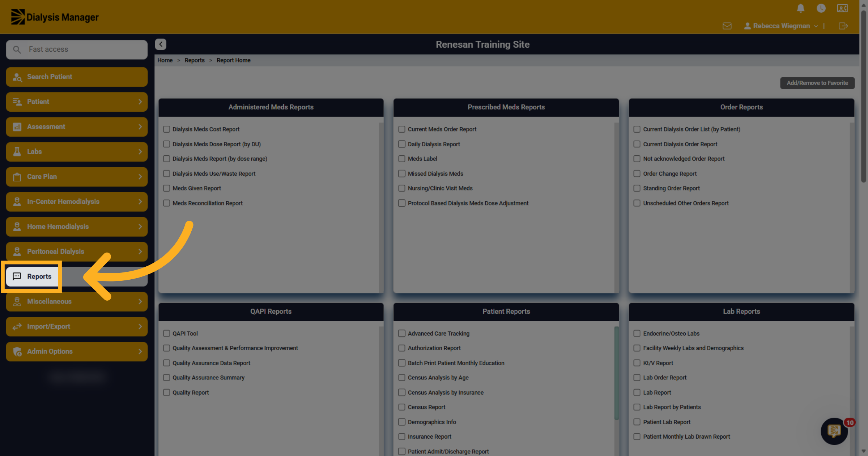Open the Rebecca Wiegman user dropdown
The width and height of the screenshot is (868, 456).
(x=781, y=26)
